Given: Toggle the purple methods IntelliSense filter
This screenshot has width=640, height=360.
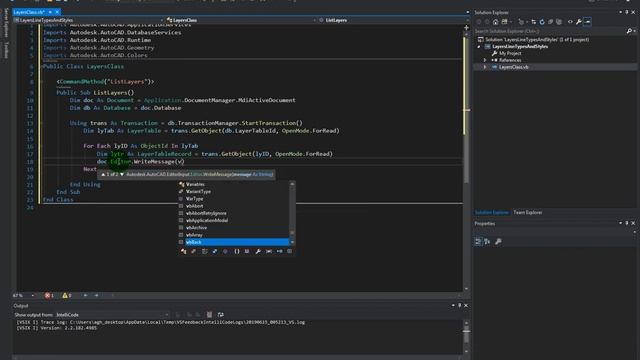Looking at the screenshot, I should [225, 251].
